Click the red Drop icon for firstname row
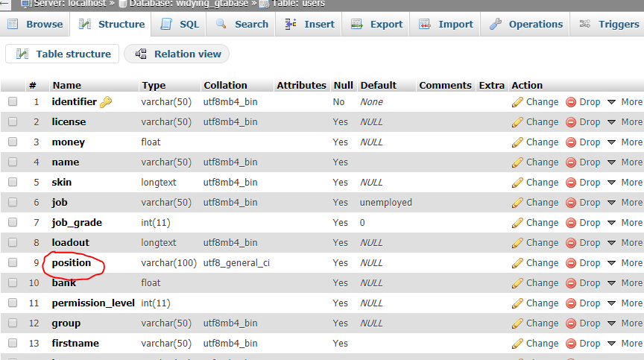Image resolution: width=644 pixels, height=360 pixels. (571, 344)
